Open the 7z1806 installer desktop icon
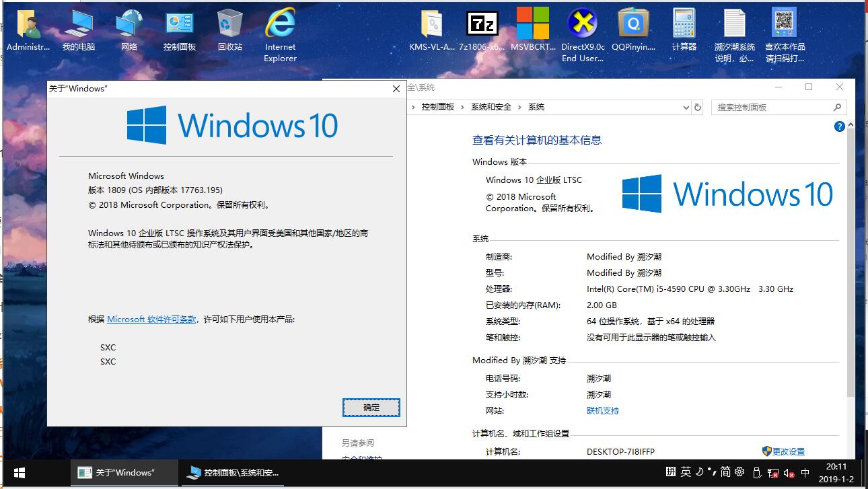This screenshot has height=489, width=868. (x=482, y=25)
